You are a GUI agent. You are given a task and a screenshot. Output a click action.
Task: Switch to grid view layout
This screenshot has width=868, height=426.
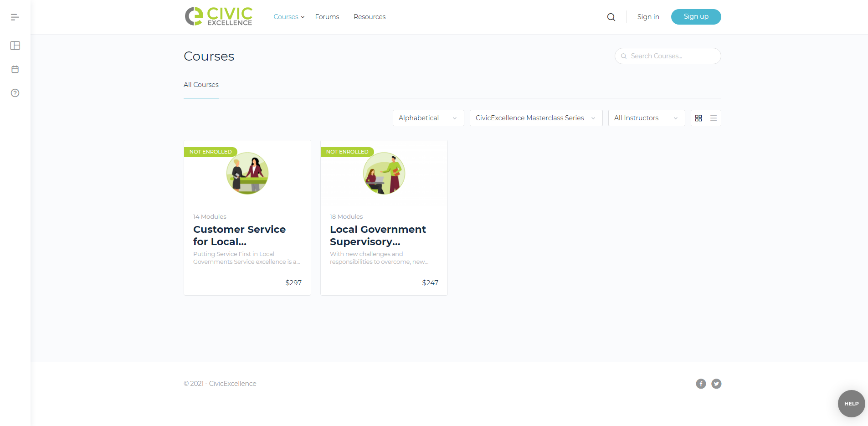699,118
